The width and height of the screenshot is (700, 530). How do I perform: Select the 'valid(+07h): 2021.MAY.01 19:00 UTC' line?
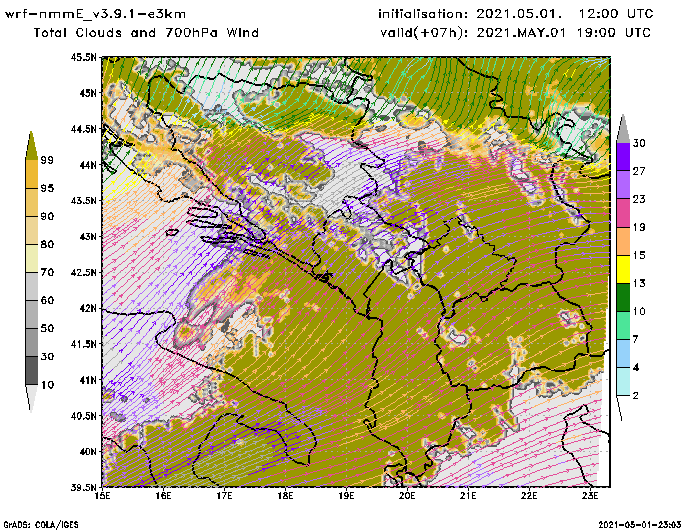tap(516, 33)
